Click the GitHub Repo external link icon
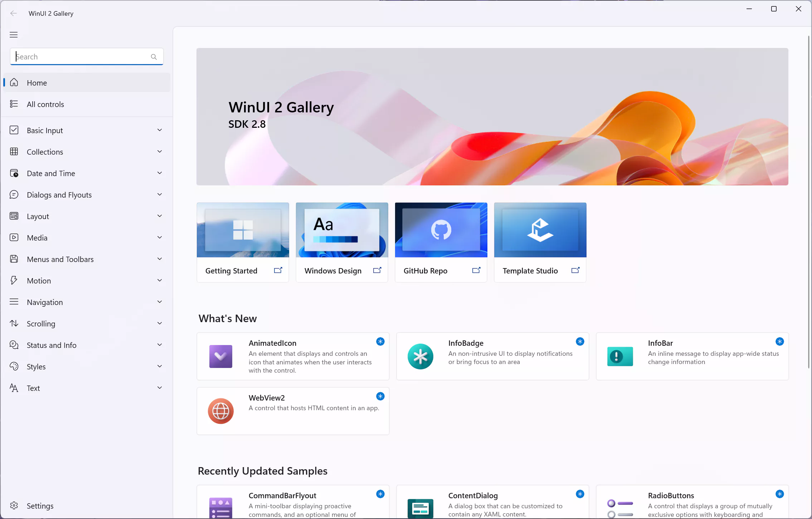Viewport: 812px width, 519px height. pyautogui.click(x=476, y=271)
